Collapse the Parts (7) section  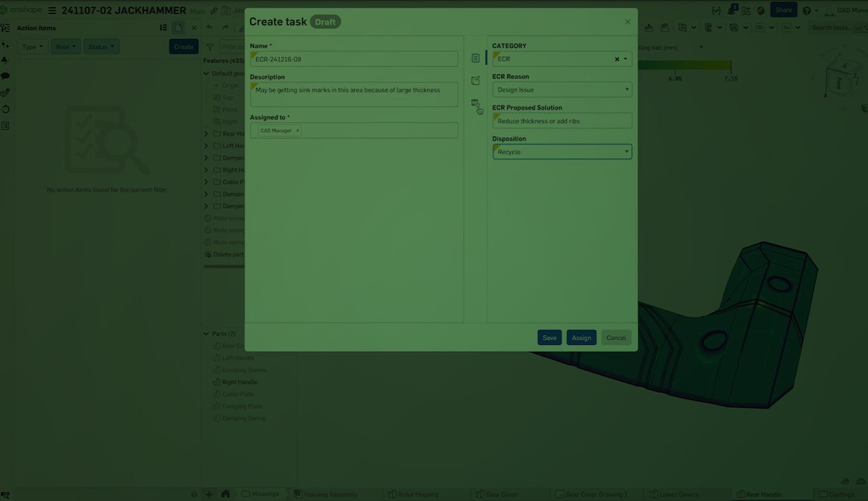coord(206,334)
